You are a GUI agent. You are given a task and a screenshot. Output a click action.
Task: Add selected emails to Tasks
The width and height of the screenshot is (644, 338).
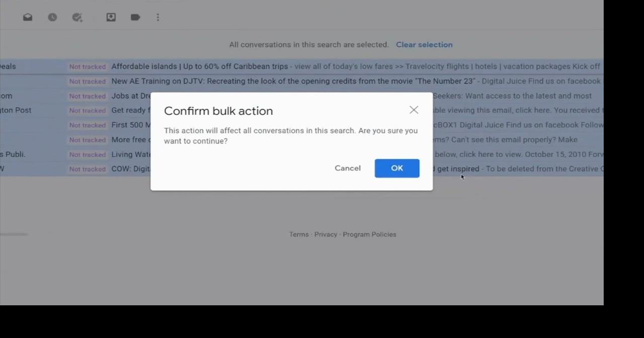77,17
